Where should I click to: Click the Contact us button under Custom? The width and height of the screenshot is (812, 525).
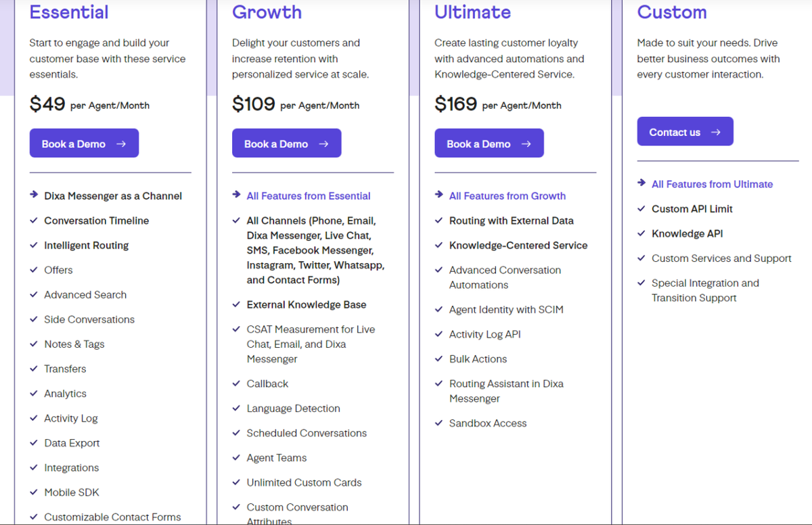tap(685, 132)
